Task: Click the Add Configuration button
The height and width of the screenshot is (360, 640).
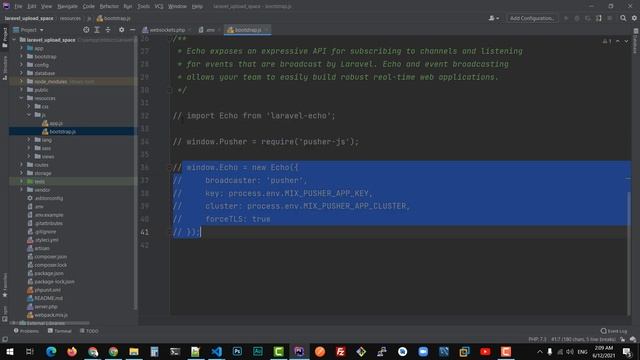Action: (x=532, y=18)
